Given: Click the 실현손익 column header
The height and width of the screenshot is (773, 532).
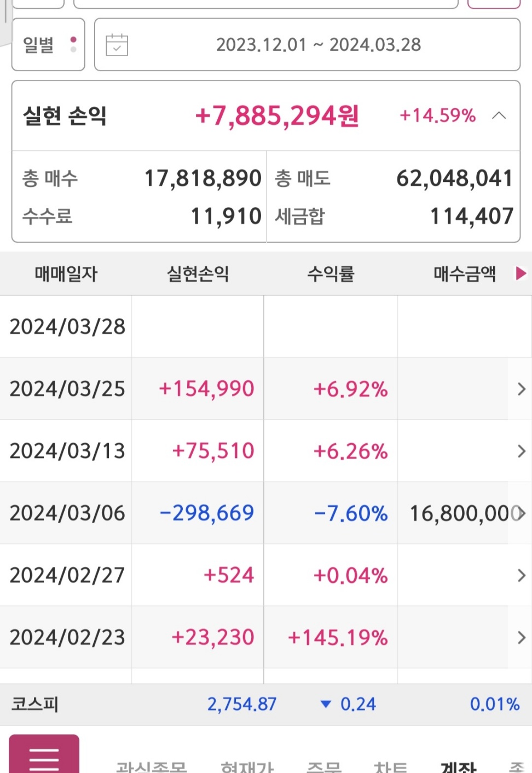Looking at the screenshot, I should [x=198, y=273].
